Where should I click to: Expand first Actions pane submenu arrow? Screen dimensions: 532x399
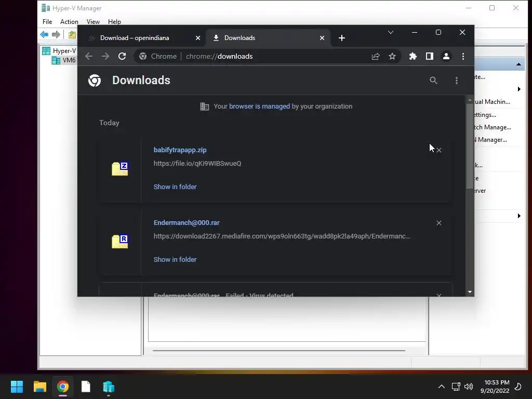tap(519, 89)
